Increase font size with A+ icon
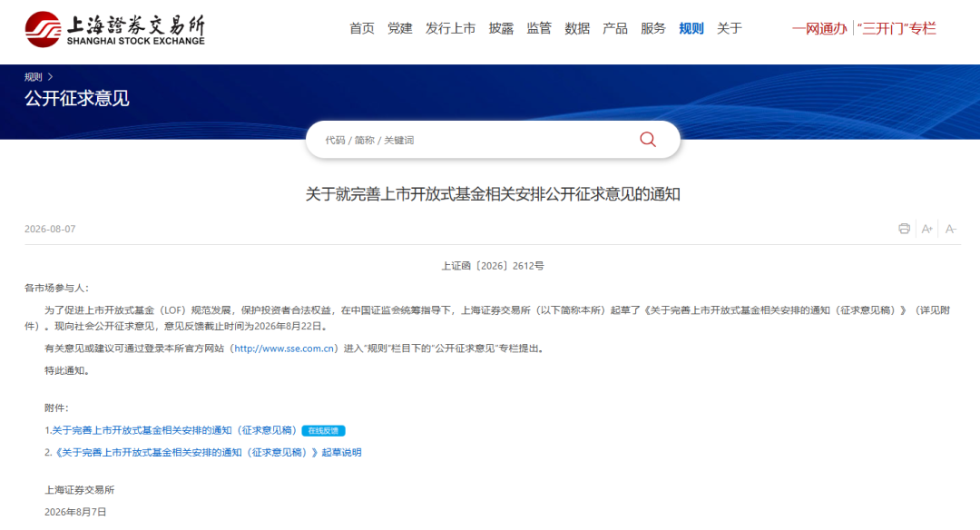This screenshot has height=530, width=980. pyautogui.click(x=926, y=229)
